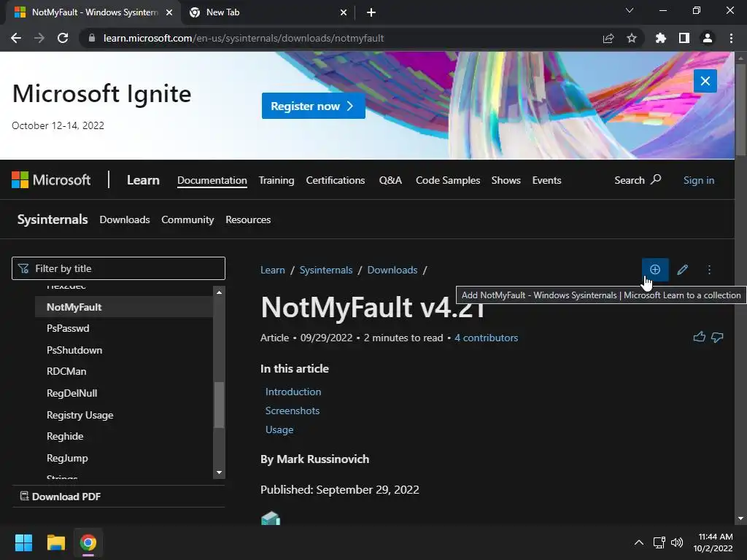Open the Code Samples menu item
This screenshot has height=560, width=747.
[448, 180]
